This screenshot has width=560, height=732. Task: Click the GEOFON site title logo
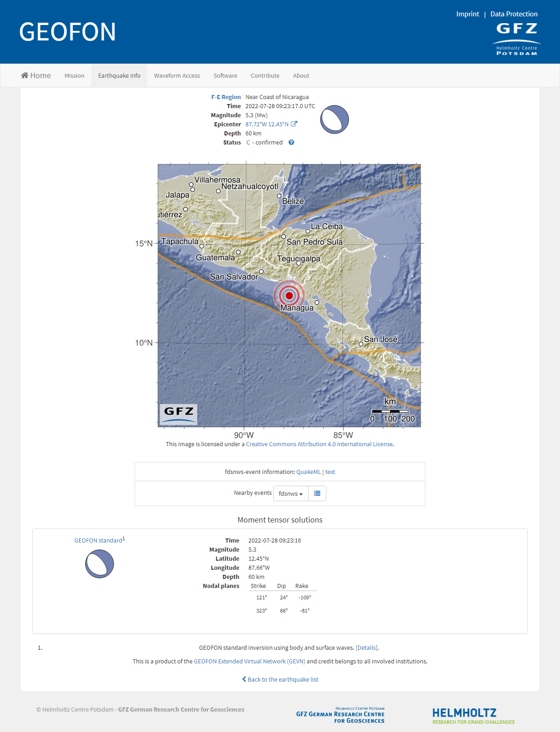point(67,32)
